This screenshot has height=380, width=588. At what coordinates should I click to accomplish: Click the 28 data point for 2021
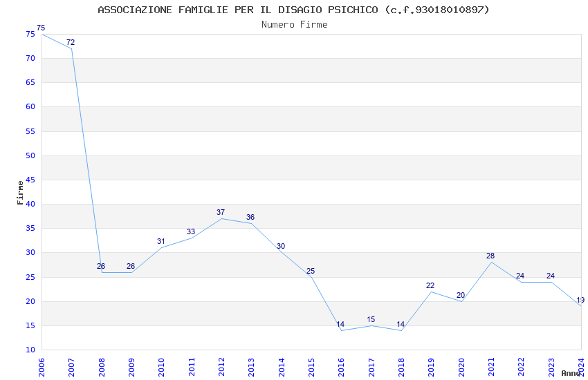(490, 256)
